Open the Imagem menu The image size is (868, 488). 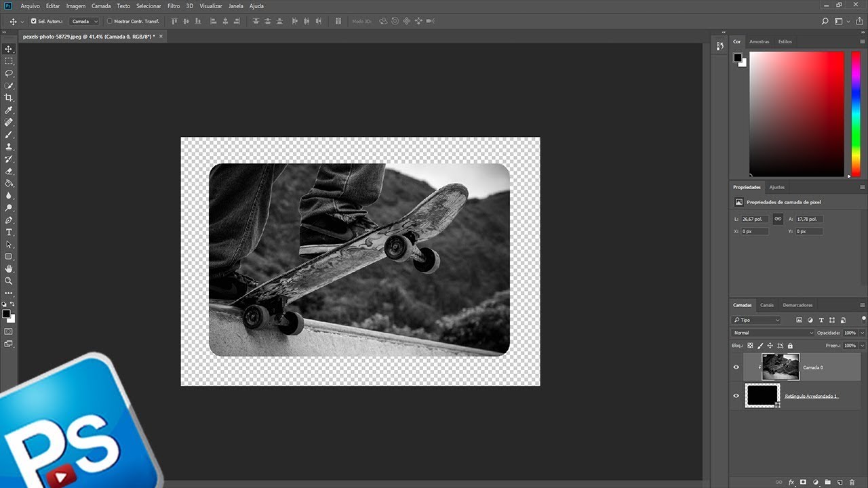pyautogui.click(x=76, y=5)
